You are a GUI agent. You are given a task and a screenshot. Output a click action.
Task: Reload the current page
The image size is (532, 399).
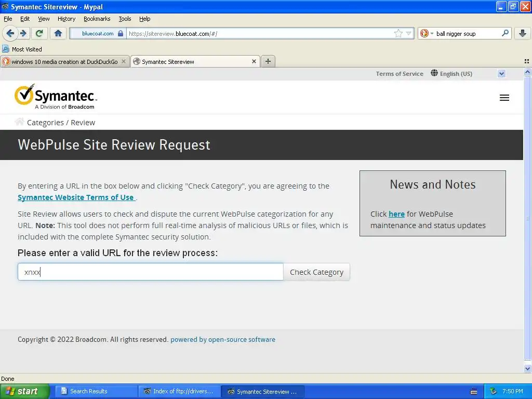(39, 33)
